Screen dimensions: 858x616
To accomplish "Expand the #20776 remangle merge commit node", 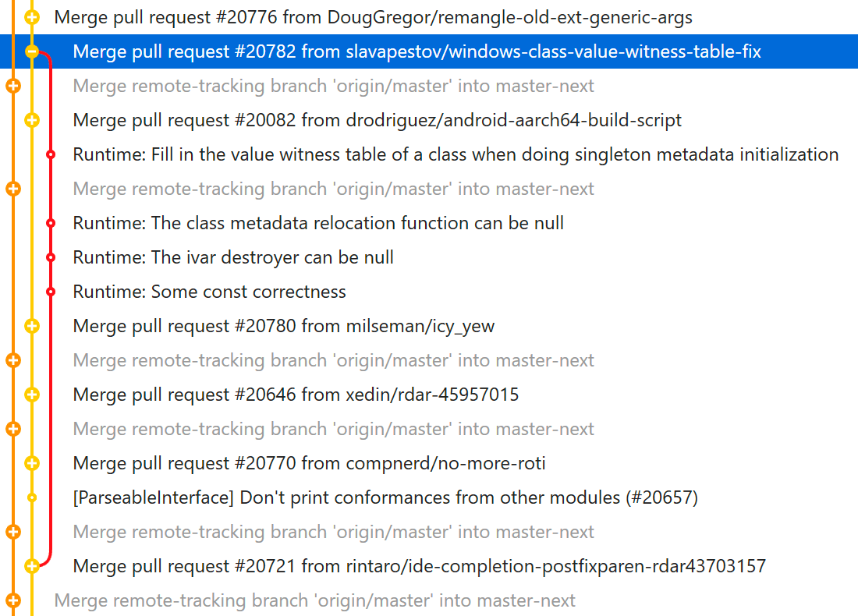I will pos(32,17).
